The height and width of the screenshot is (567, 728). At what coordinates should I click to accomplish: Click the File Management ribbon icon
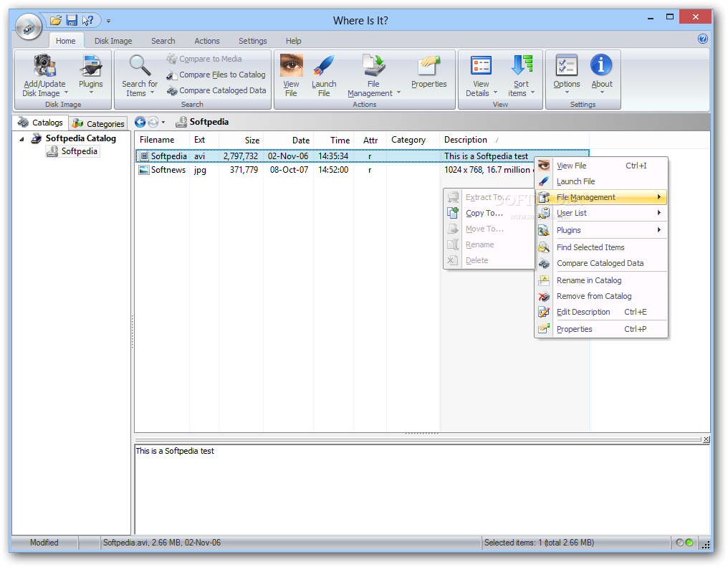(374, 65)
